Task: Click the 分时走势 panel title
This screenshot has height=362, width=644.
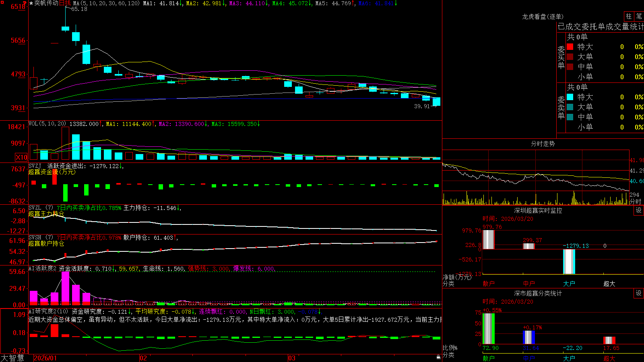Action: point(543,144)
